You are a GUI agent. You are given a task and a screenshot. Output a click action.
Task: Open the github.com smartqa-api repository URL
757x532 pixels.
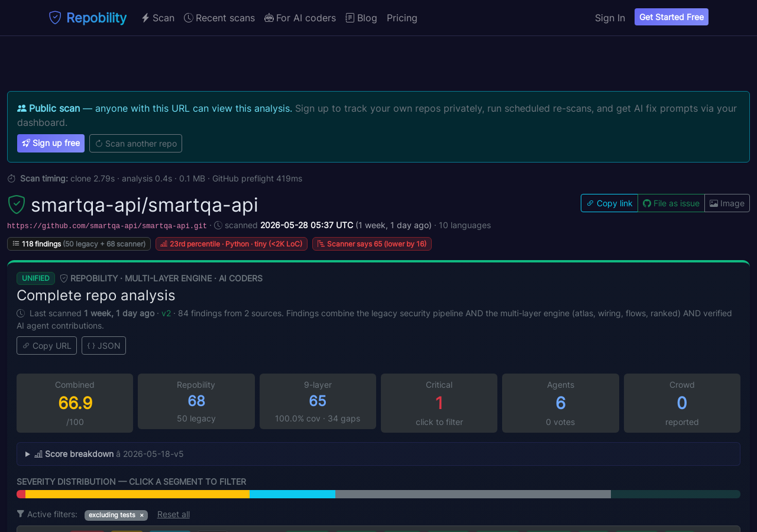107,226
